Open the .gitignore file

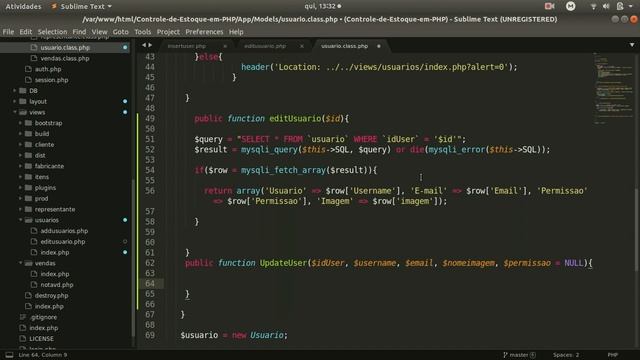coord(43,317)
